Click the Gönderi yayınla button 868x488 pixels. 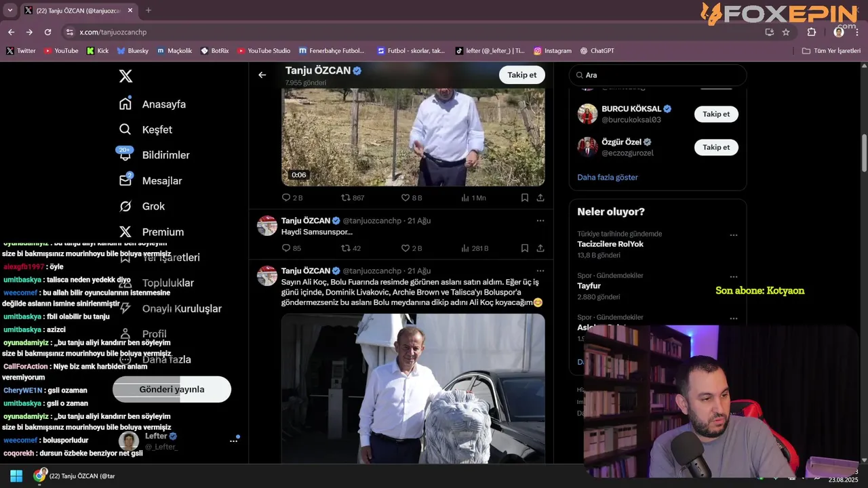(172, 389)
